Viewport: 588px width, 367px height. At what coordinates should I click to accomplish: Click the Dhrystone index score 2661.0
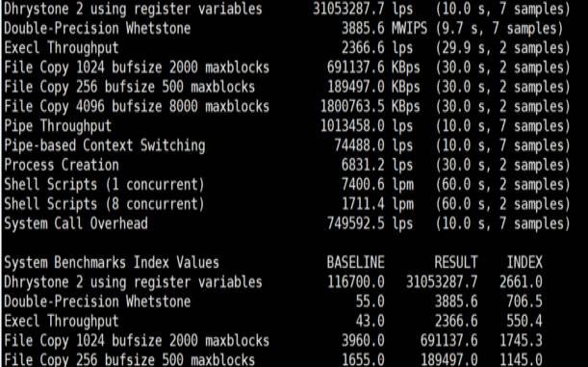pos(521,282)
